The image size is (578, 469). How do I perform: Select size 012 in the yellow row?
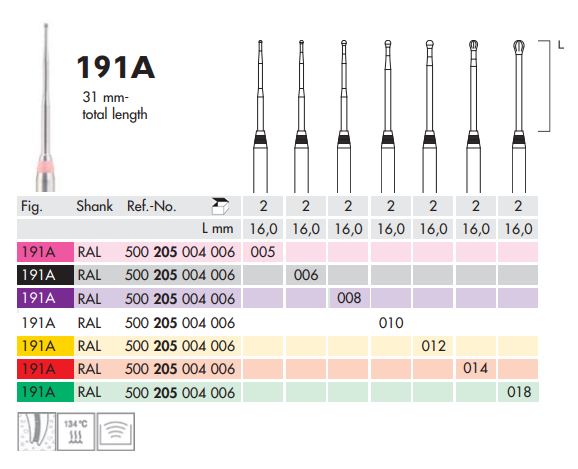tap(434, 346)
